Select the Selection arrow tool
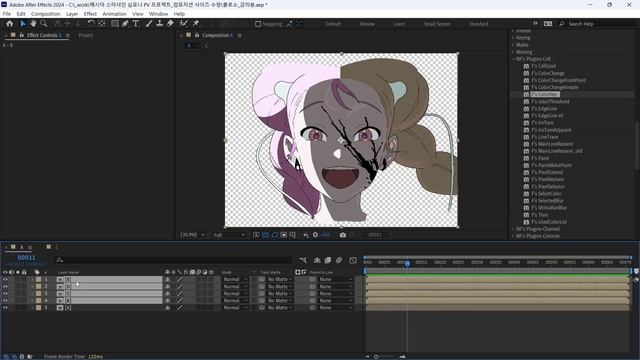 23,24
